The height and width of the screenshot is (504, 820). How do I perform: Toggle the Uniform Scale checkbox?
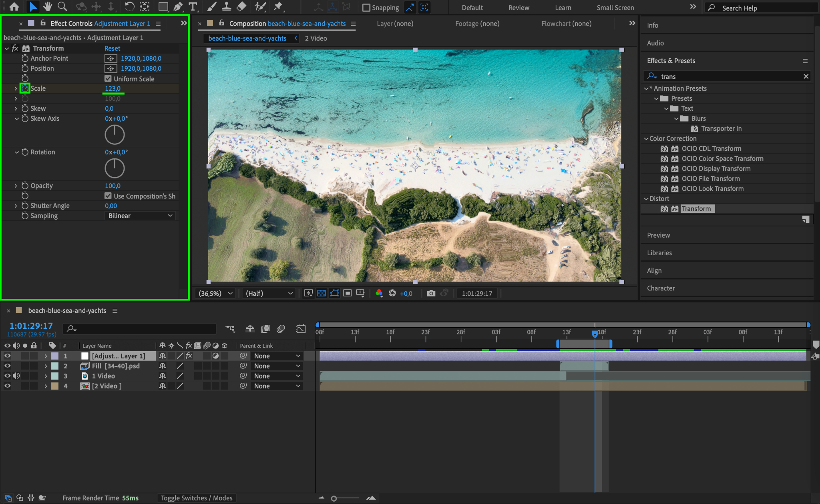[108, 78]
